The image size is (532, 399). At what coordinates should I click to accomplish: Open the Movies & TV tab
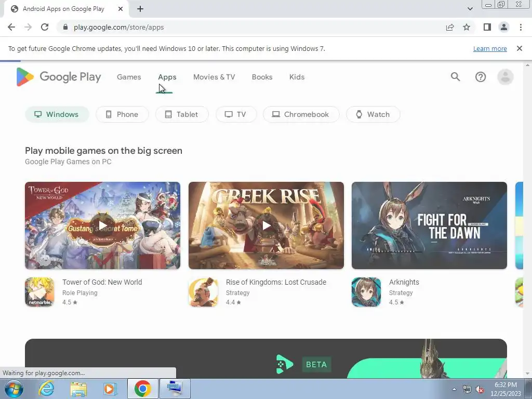coord(214,77)
